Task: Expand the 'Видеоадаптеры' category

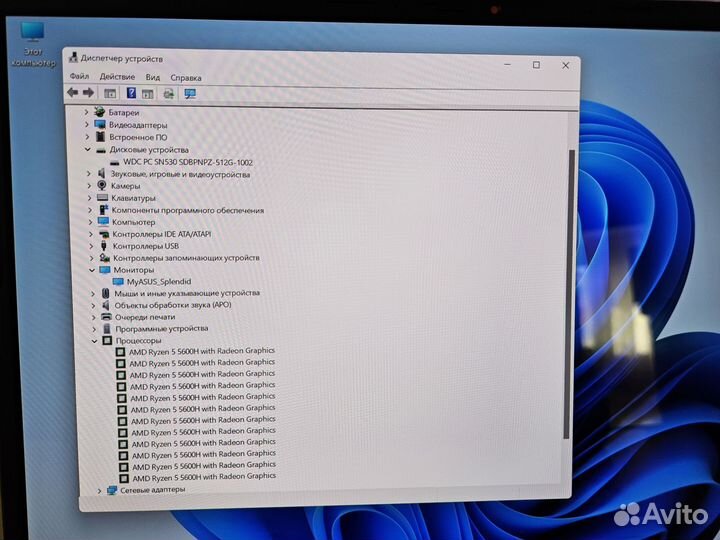Action: click(x=87, y=125)
